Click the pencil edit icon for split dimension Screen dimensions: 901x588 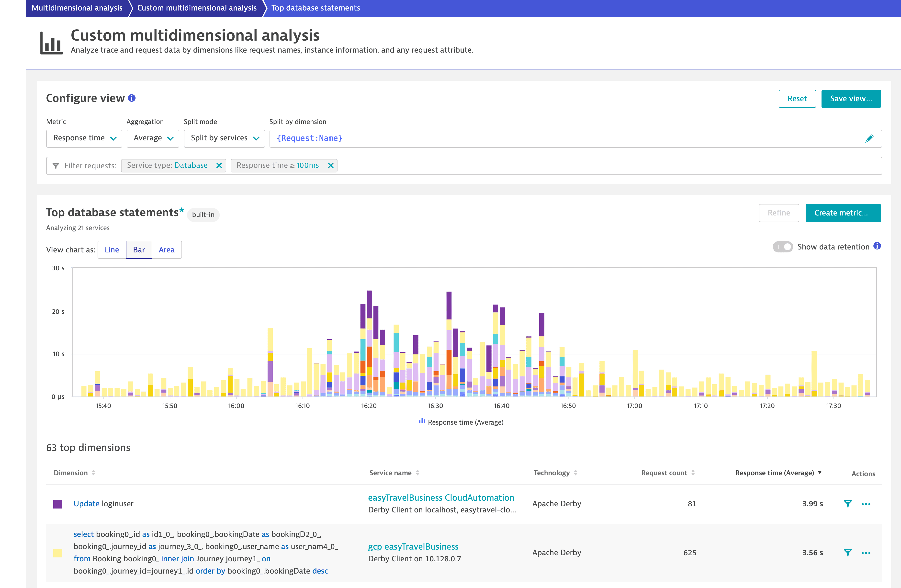[869, 139]
